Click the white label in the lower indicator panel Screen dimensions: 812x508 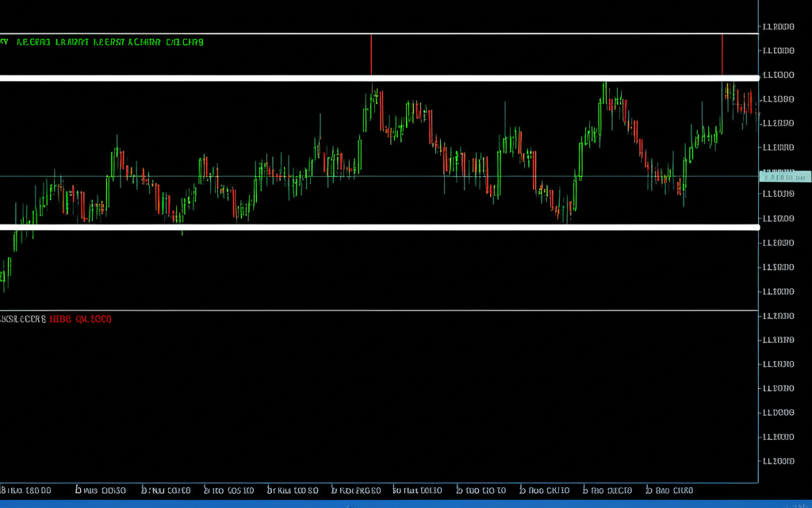pos(22,319)
